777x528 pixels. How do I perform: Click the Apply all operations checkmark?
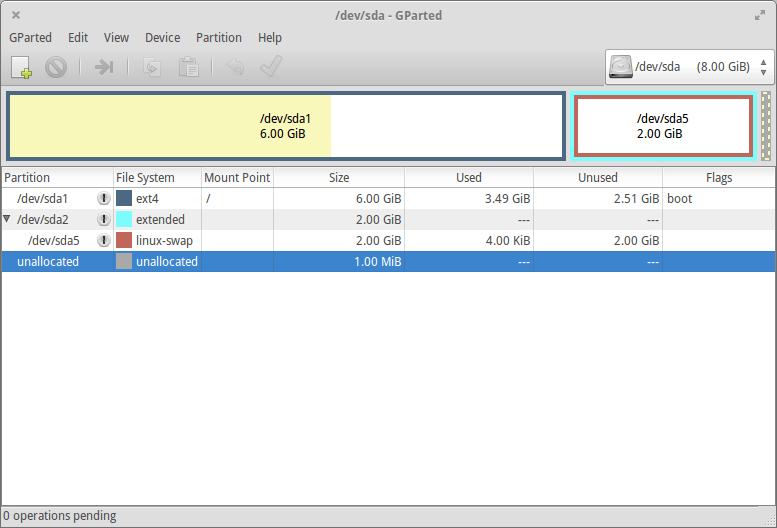click(x=269, y=67)
